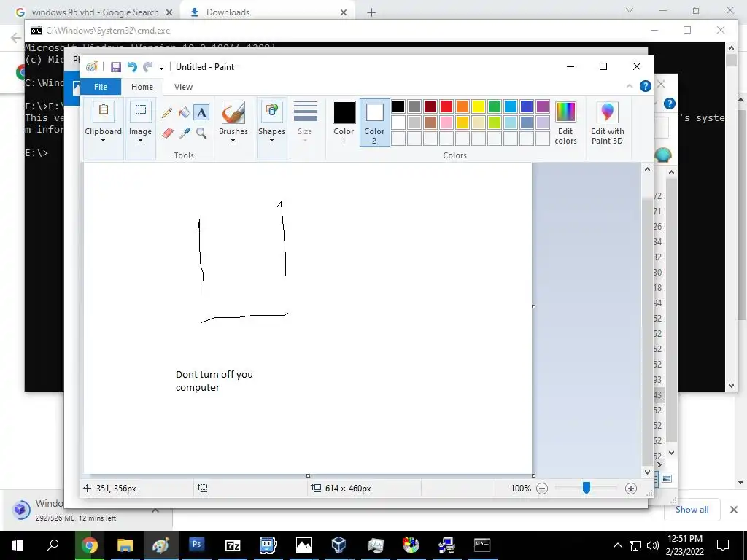The image size is (747, 560).
Task: Click Edit with Paint 3D button
Action: [x=607, y=122]
